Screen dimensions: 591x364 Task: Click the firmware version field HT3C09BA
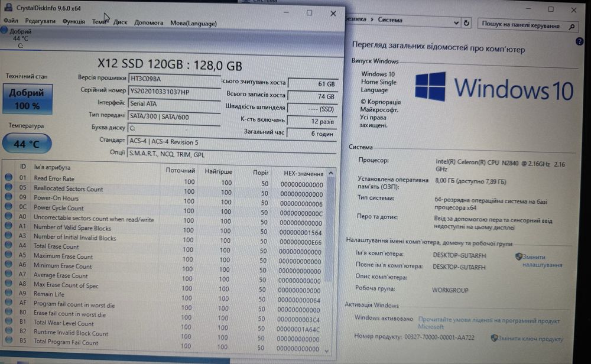click(x=174, y=79)
